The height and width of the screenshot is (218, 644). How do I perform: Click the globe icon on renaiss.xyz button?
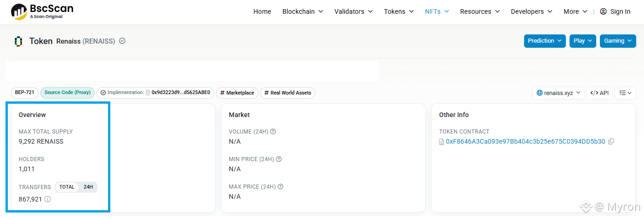pos(540,93)
